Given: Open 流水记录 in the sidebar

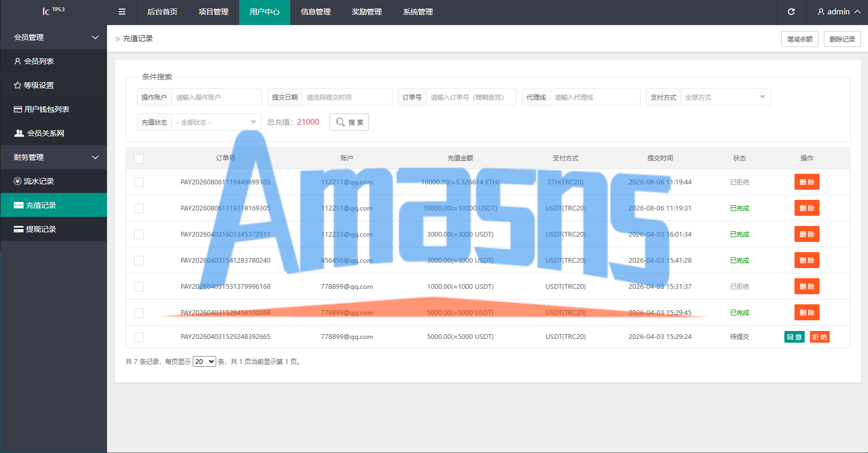Looking at the screenshot, I should 54,181.
